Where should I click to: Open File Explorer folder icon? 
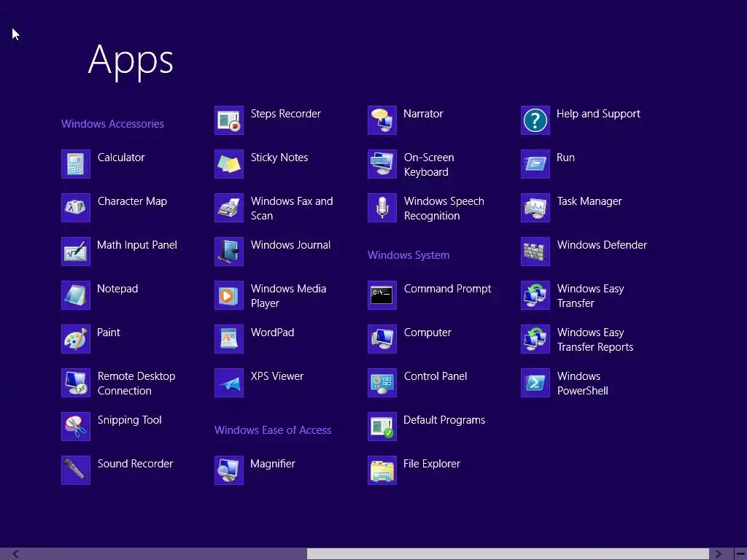pos(382,470)
